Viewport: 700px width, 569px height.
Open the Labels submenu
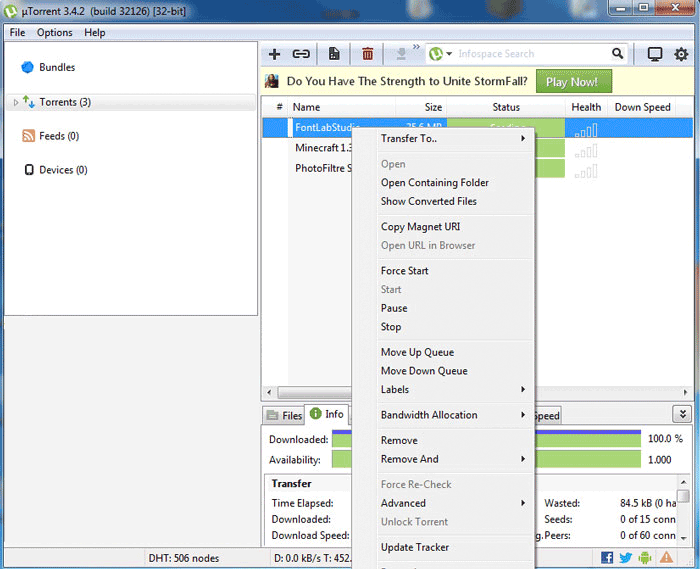pyautogui.click(x=453, y=390)
